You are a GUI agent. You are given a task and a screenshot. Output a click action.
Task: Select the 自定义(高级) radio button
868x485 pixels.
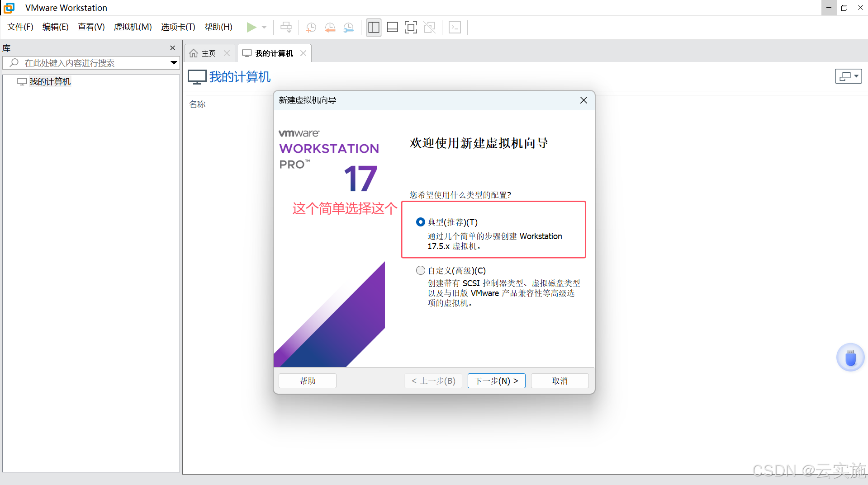pyautogui.click(x=420, y=270)
